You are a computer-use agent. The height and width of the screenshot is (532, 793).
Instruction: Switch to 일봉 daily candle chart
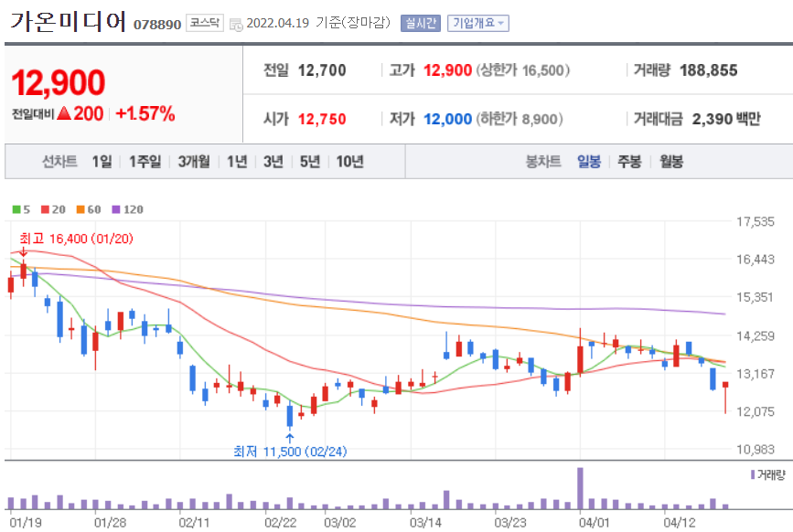pyautogui.click(x=589, y=162)
